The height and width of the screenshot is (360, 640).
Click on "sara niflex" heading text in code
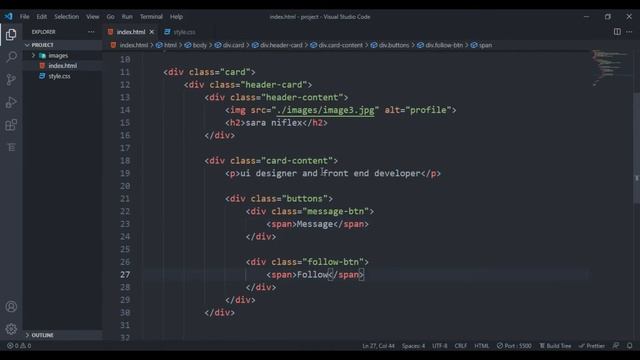pos(274,123)
